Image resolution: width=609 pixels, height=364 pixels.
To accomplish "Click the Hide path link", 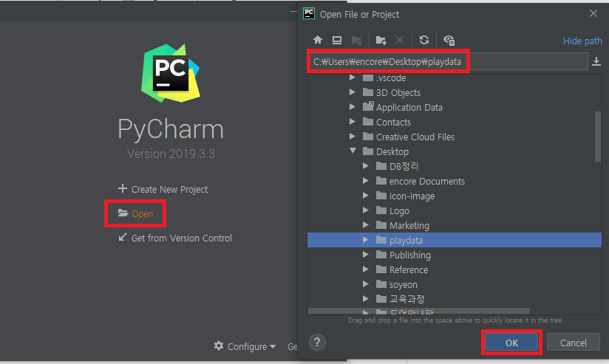I will coord(582,41).
